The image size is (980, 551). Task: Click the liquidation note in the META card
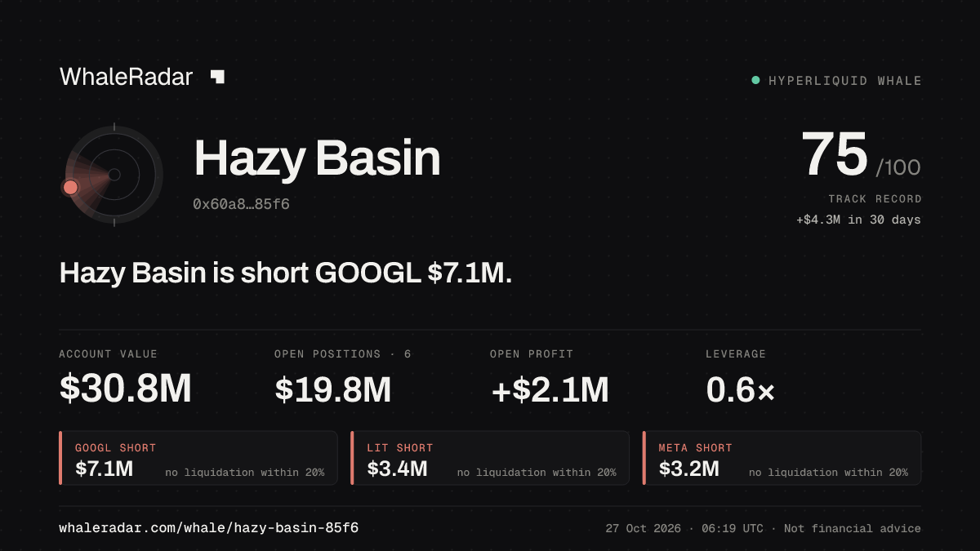coord(828,473)
